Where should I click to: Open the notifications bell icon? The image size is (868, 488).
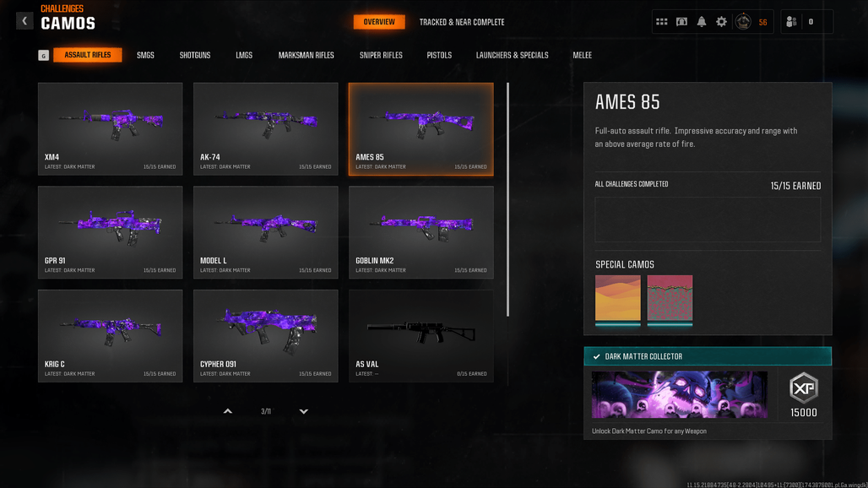702,22
